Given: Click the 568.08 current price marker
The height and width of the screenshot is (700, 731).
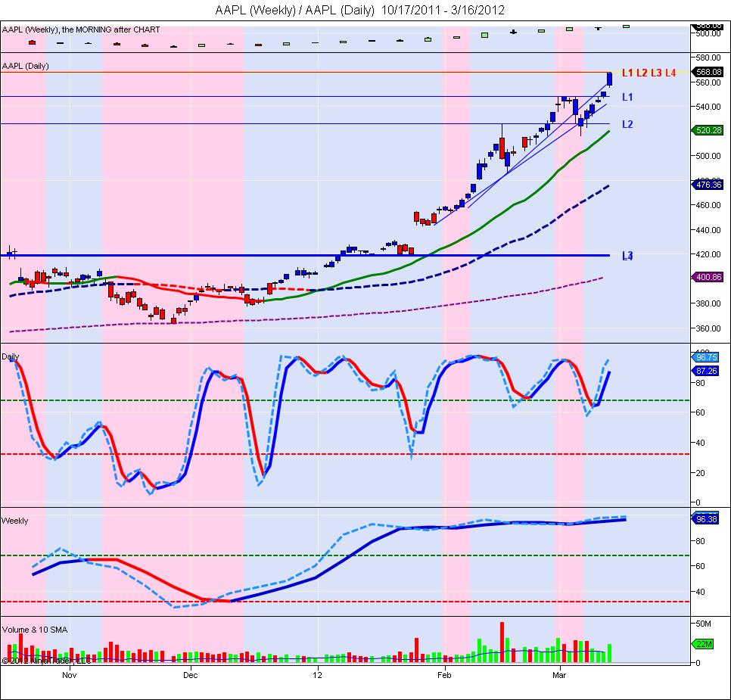Looking at the screenshot, I should (x=708, y=72).
